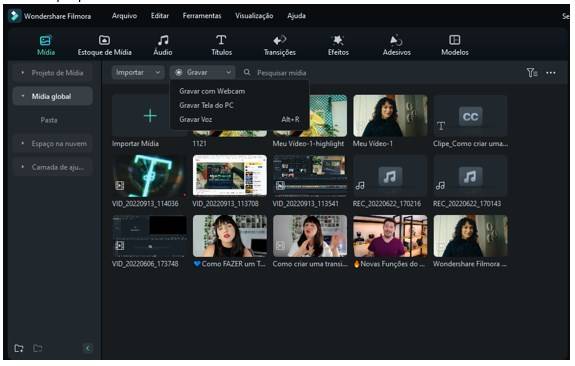The height and width of the screenshot is (366, 575).
Task: Open the media filter icon
Action: 532,73
